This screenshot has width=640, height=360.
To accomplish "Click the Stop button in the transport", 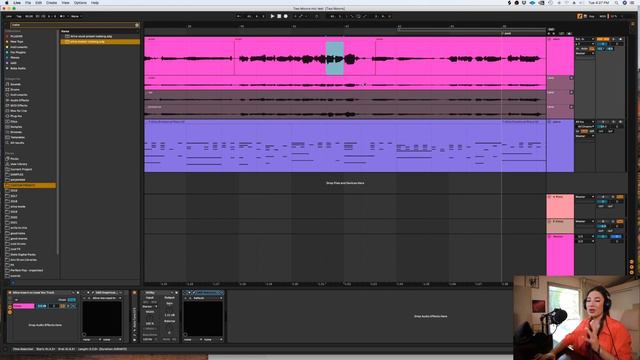I will pyautogui.click(x=279, y=16).
